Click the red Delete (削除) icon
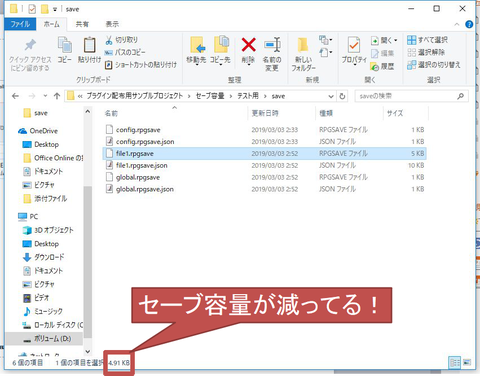 (x=248, y=45)
